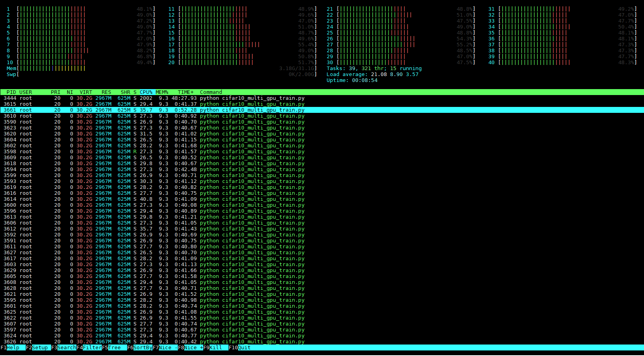Click the highlighted CPU% column header

tap(146, 92)
